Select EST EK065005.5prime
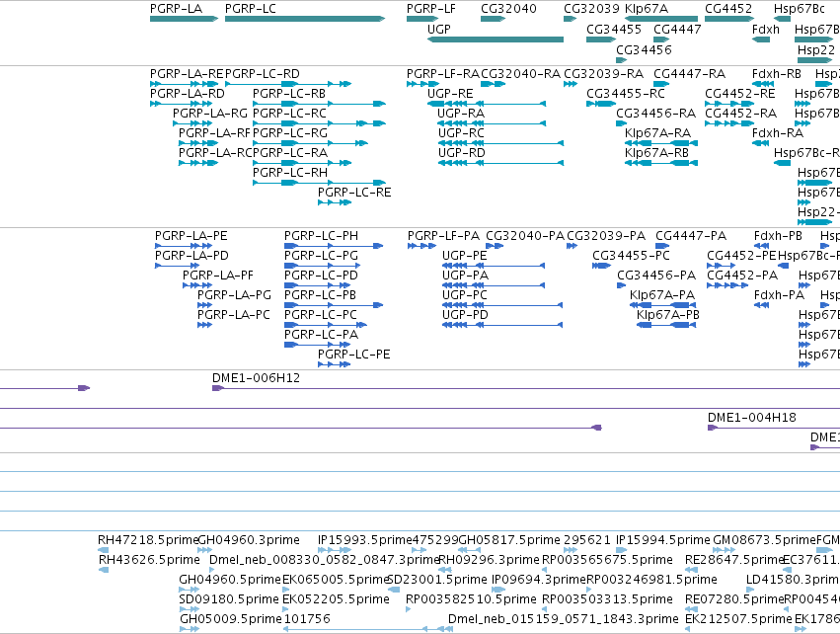The width and height of the screenshot is (840, 634). [335, 580]
